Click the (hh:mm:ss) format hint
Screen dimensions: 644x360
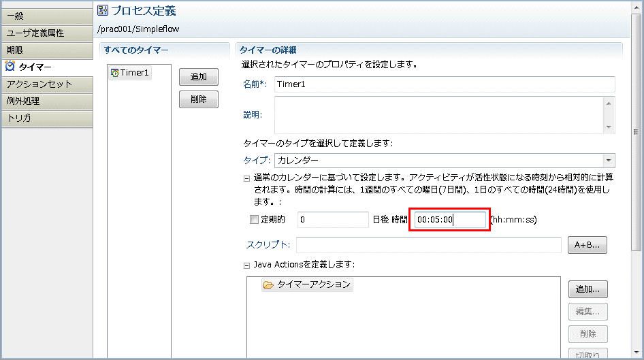[x=513, y=220]
